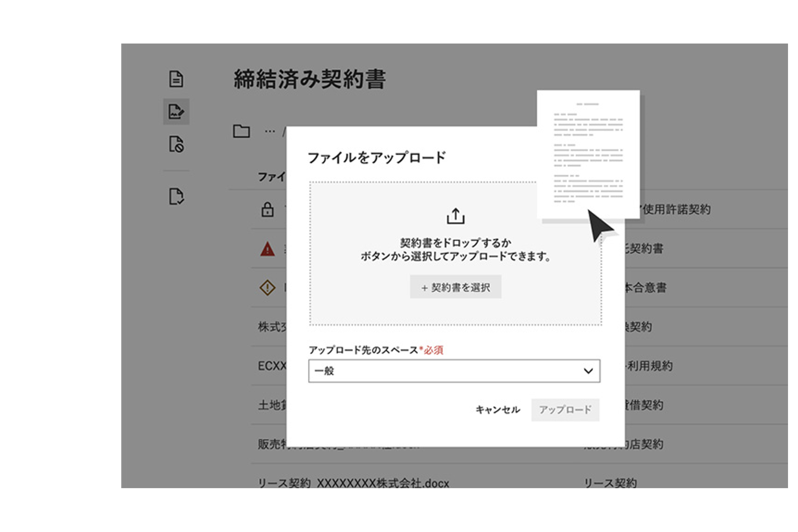Click the red warning triangle icon
The height and width of the screenshot is (532, 798).
pos(267,249)
